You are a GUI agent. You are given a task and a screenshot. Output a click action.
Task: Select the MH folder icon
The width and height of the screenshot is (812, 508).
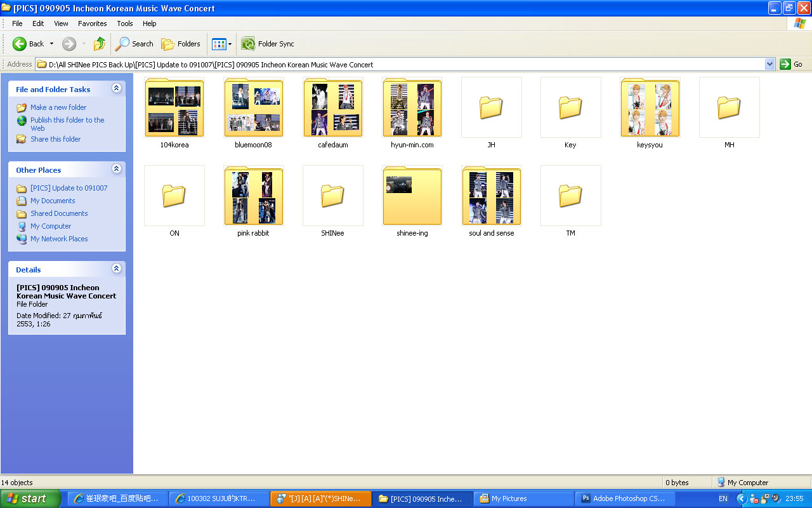730,107
